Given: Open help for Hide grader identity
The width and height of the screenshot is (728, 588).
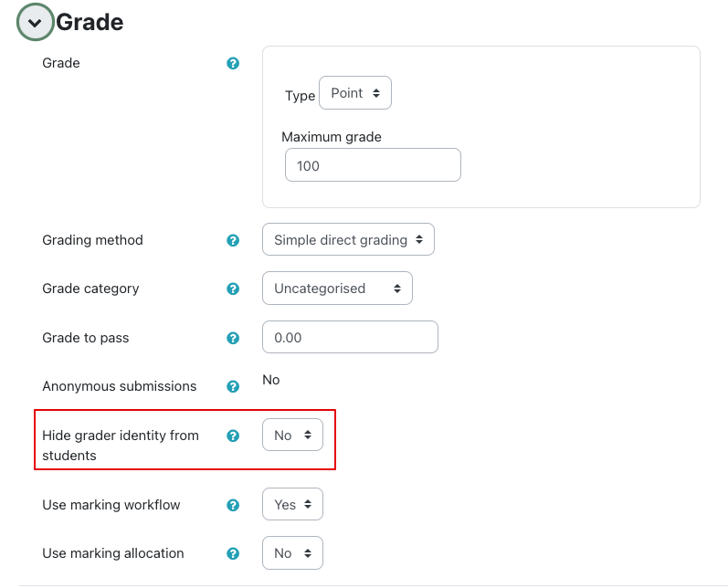Looking at the screenshot, I should coord(233,436).
